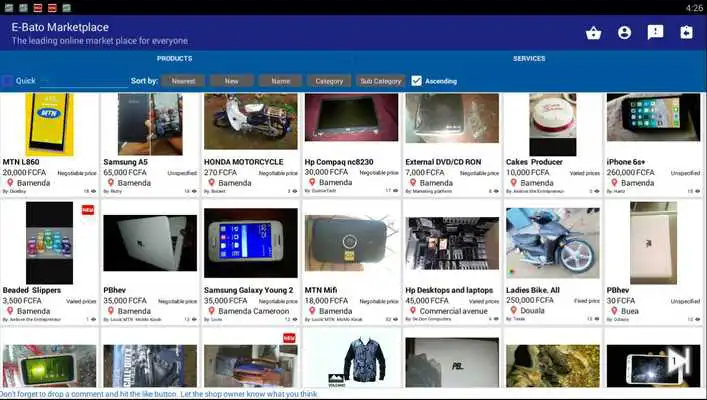This screenshot has width=707, height=400.
Task: Open the 30 FCFA PBhev image in Buea
Action: point(653,243)
